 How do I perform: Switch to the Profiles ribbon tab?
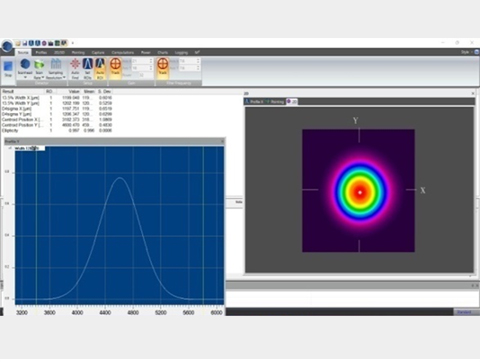(41, 52)
